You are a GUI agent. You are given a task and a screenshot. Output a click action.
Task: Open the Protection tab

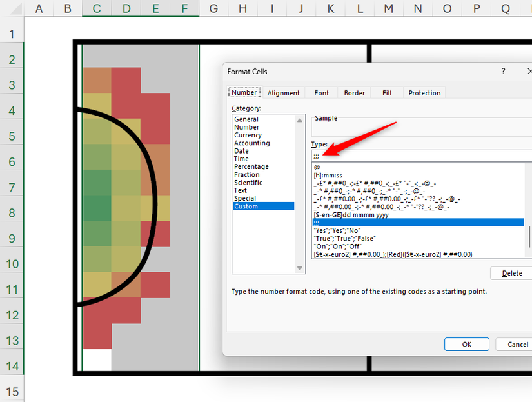tap(424, 92)
